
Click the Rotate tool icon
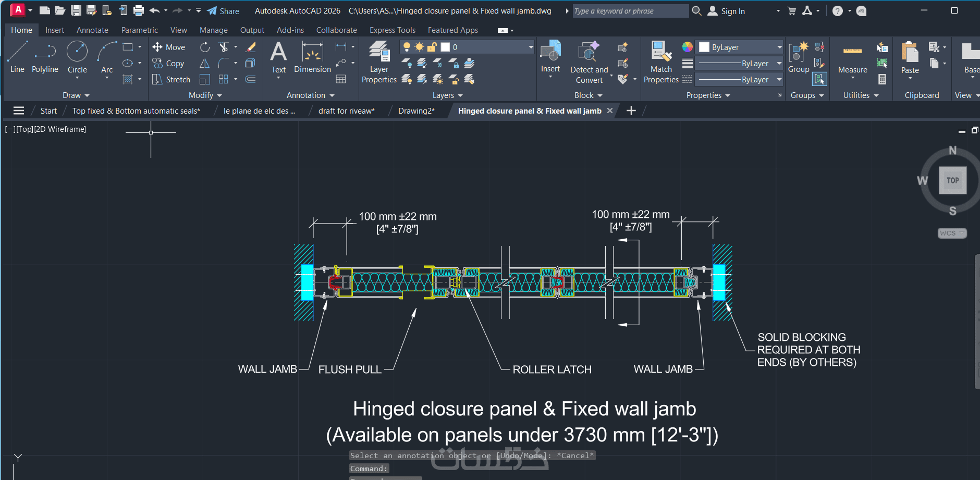click(205, 47)
